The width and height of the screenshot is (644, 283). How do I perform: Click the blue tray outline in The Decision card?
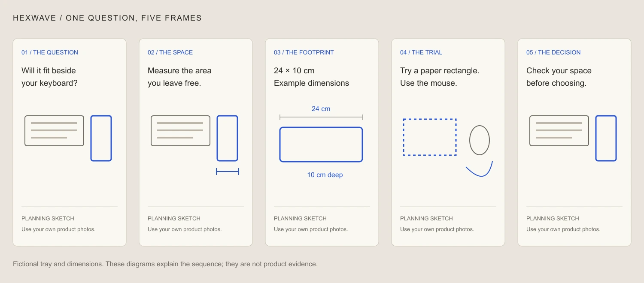(x=606, y=138)
